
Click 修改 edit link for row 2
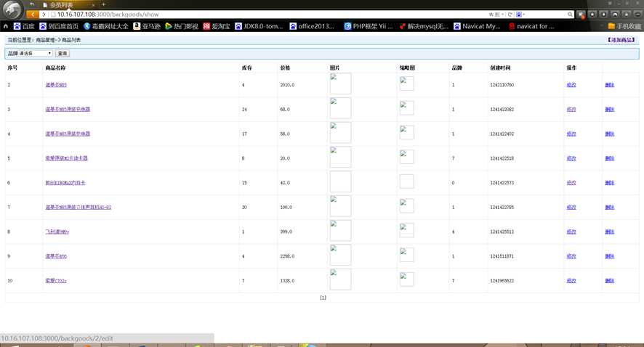tap(571, 85)
